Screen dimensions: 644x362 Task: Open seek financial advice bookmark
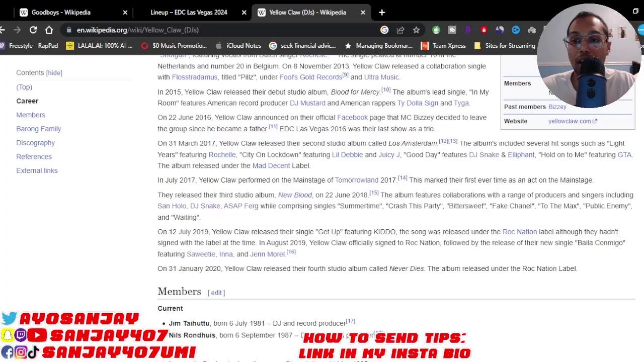click(x=303, y=46)
